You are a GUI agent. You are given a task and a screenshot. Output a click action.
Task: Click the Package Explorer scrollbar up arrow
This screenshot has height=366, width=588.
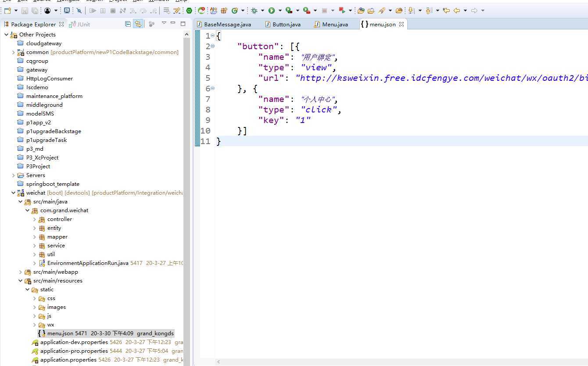[x=186, y=34]
